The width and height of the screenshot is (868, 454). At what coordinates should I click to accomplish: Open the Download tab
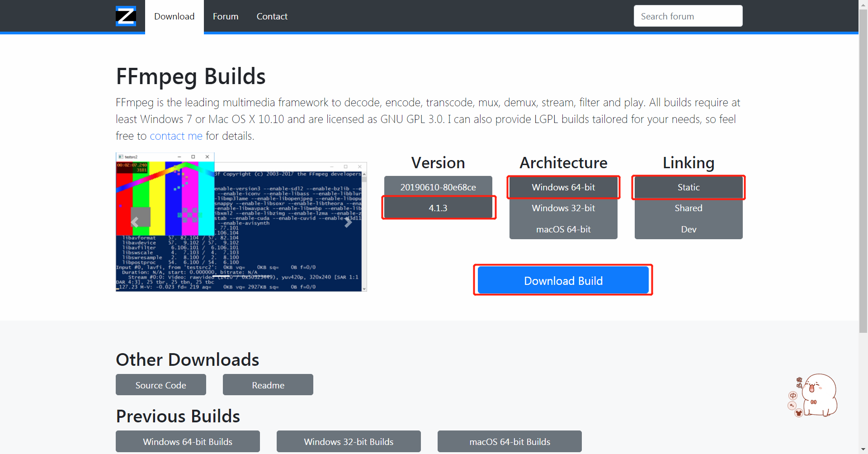pos(175,16)
